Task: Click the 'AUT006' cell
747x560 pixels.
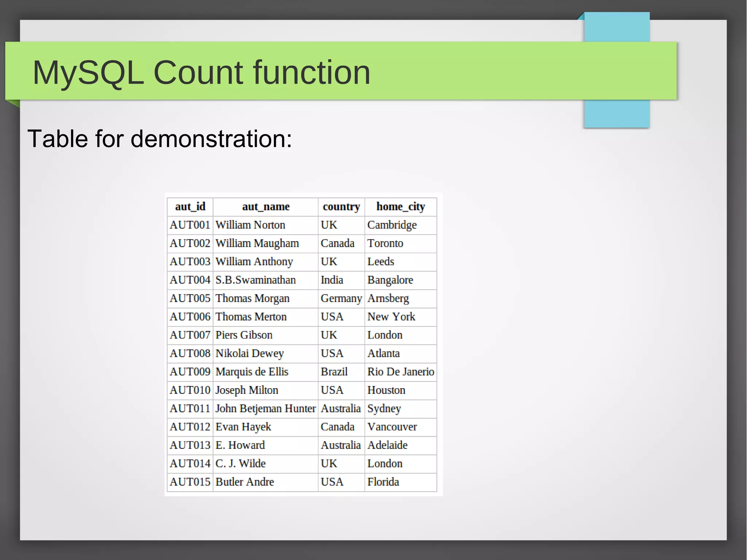Action: [190, 317]
